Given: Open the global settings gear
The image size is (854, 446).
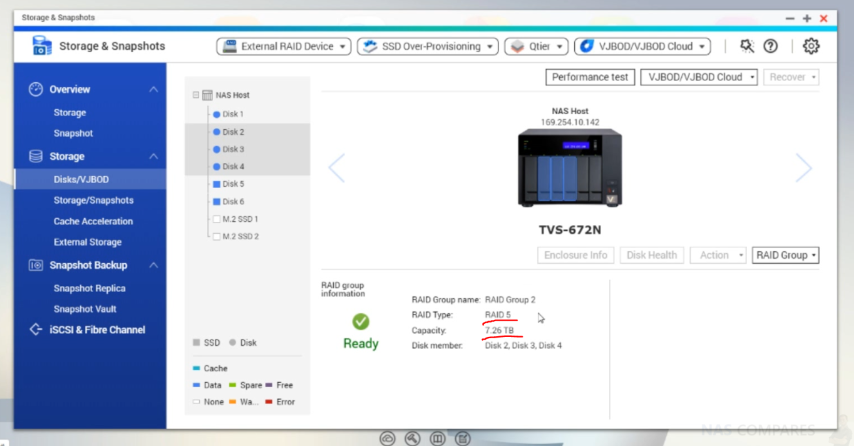Looking at the screenshot, I should 810,46.
